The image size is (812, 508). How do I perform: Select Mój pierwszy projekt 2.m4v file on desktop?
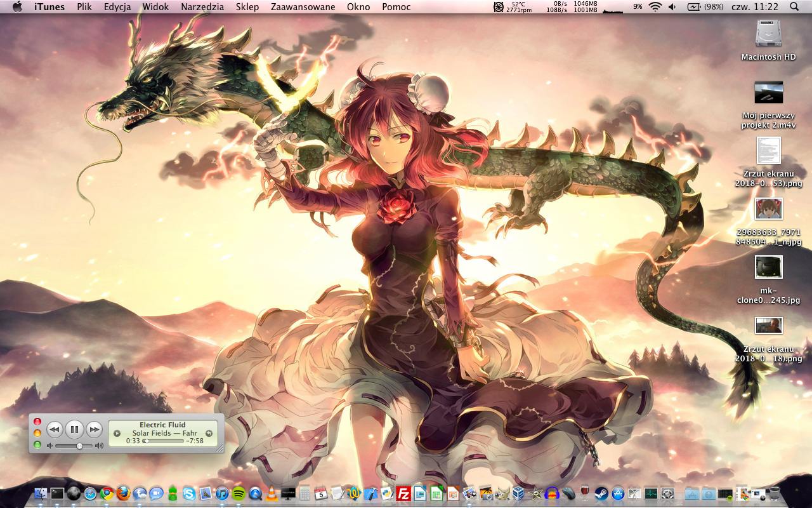point(768,92)
